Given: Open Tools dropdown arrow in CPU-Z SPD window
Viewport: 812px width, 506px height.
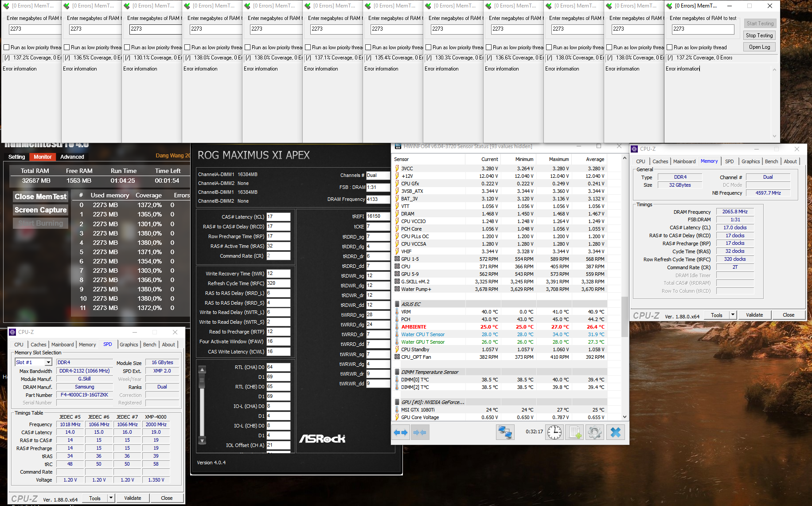Looking at the screenshot, I should pyautogui.click(x=111, y=498).
